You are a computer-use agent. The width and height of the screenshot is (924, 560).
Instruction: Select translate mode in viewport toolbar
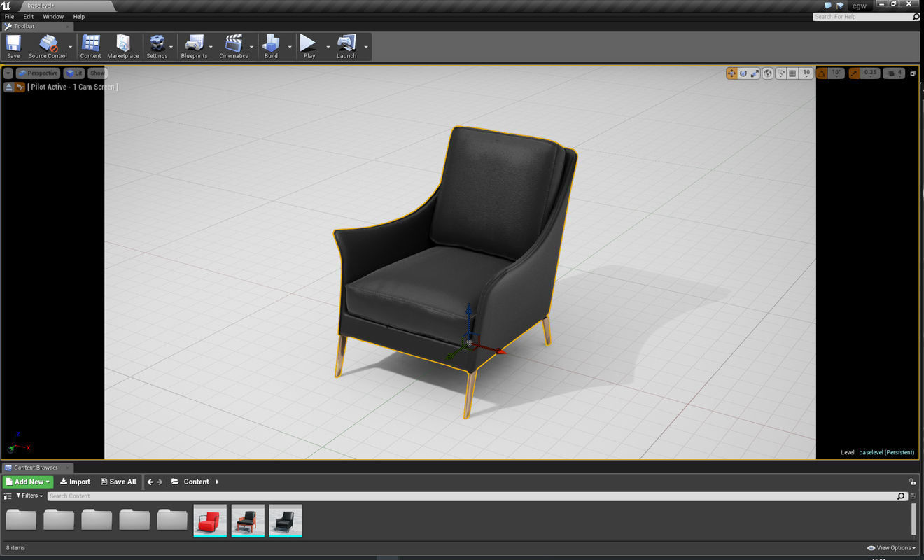click(731, 73)
